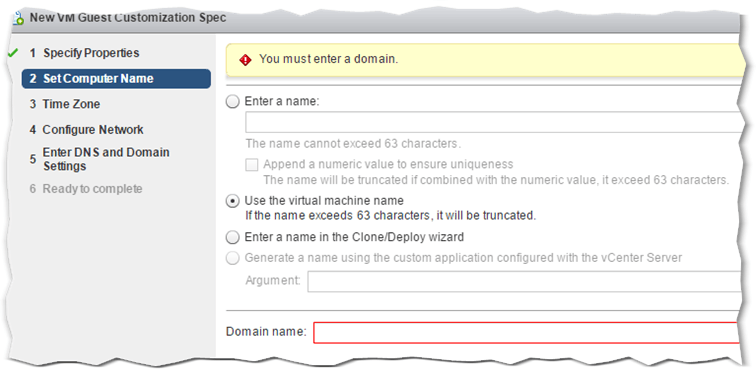Click the green checkmark beside Specify Properties
Viewport: 756px width, 376px height.
[13, 53]
